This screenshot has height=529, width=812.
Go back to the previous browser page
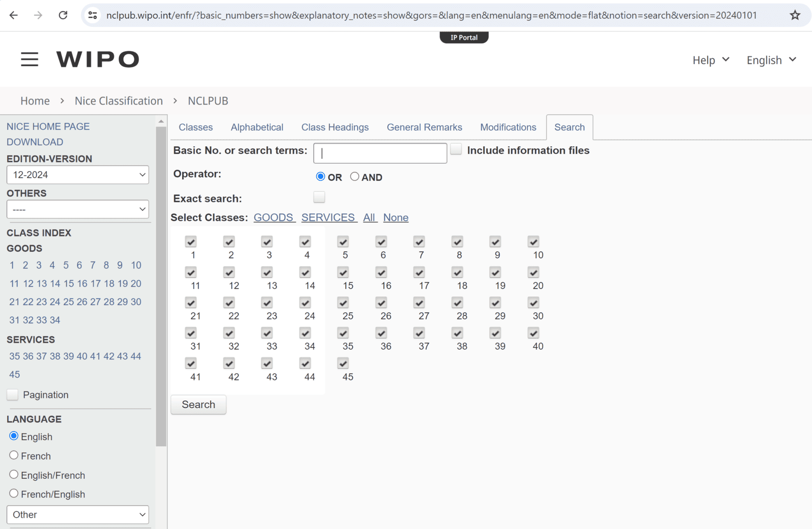click(x=14, y=15)
